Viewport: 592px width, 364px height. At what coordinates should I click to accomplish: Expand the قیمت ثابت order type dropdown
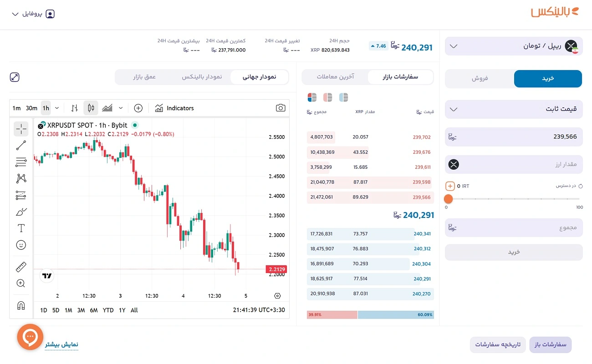tap(513, 109)
